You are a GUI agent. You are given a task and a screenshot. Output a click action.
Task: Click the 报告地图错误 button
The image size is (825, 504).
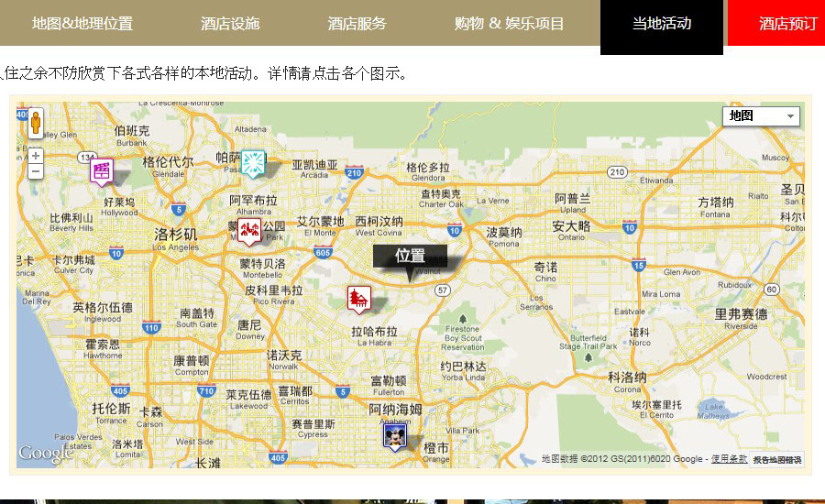click(777, 460)
